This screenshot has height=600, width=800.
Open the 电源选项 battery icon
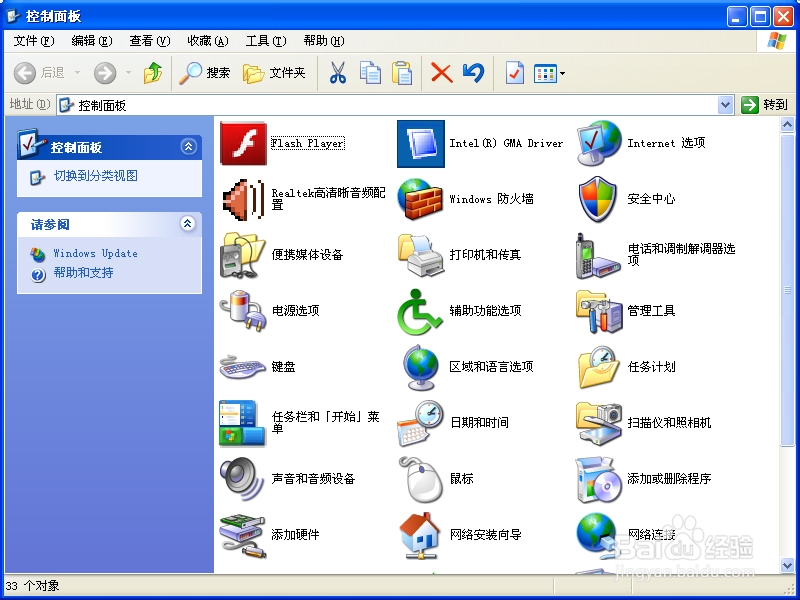tap(243, 311)
